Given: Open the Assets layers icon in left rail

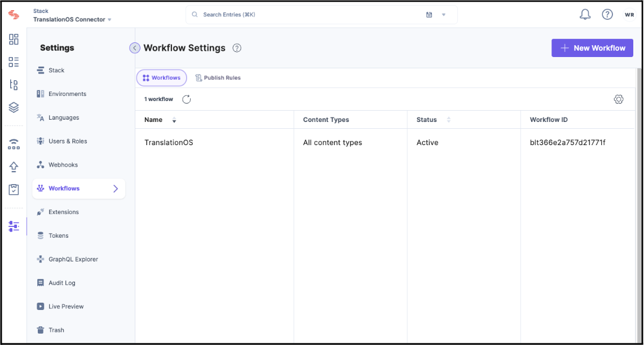Looking at the screenshot, I should (14, 108).
